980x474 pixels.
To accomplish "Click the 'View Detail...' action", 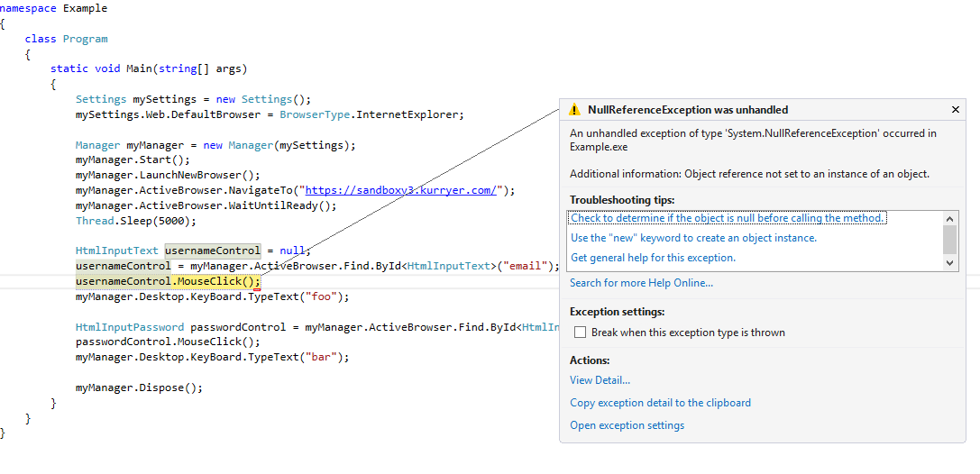I will 600,380.
